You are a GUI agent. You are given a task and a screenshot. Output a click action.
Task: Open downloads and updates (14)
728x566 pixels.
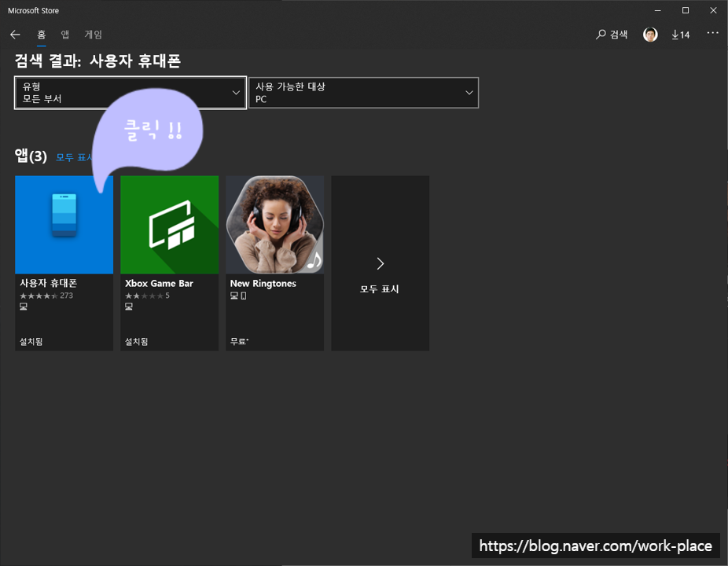[x=681, y=35]
